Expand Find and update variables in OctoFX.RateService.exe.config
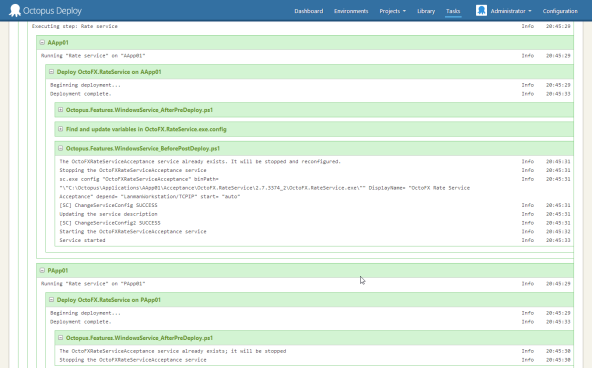Viewport: 592px width, 368px height. (60, 129)
